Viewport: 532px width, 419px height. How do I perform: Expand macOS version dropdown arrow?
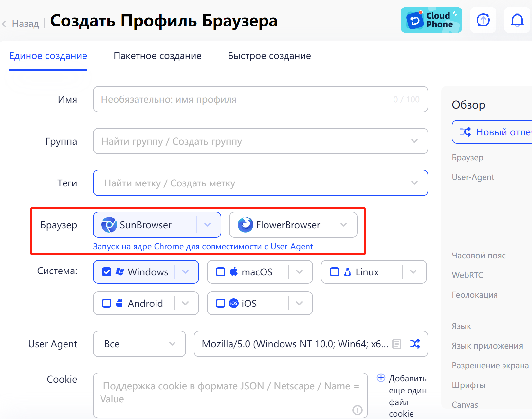point(299,272)
